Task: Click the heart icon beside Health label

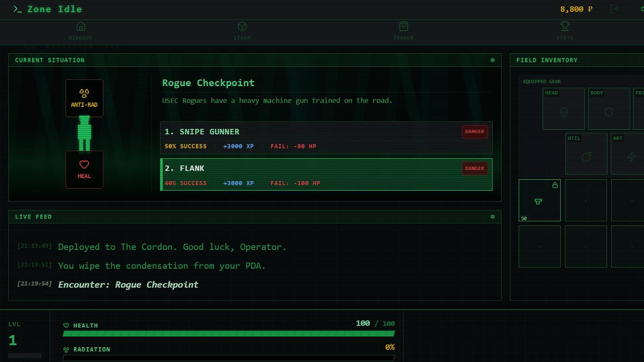Action: coord(66,325)
